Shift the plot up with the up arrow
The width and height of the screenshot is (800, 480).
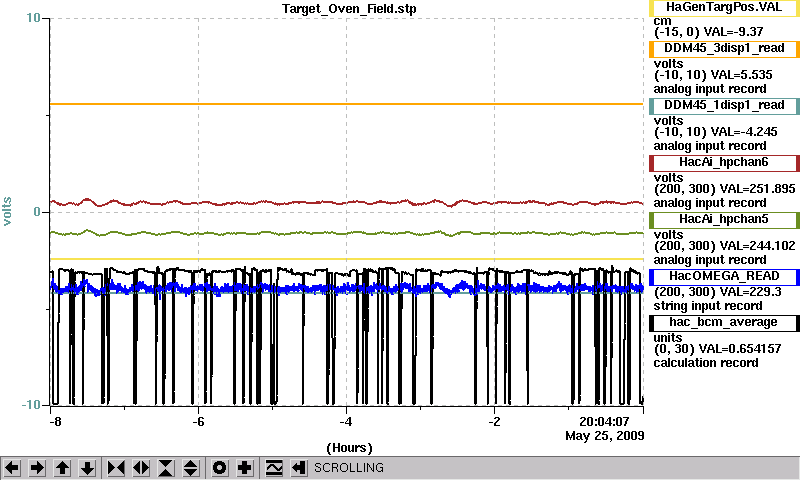62,468
